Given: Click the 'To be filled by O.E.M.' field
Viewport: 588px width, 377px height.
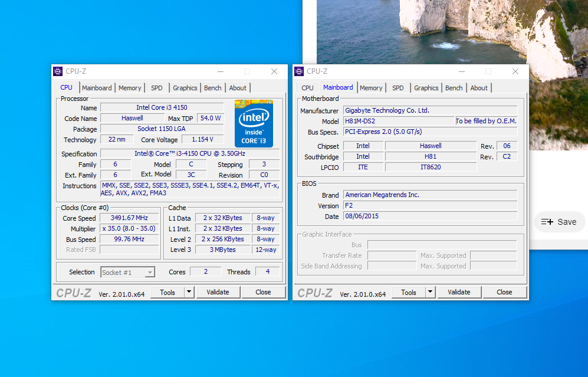Looking at the screenshot, I should pos(486,121).
